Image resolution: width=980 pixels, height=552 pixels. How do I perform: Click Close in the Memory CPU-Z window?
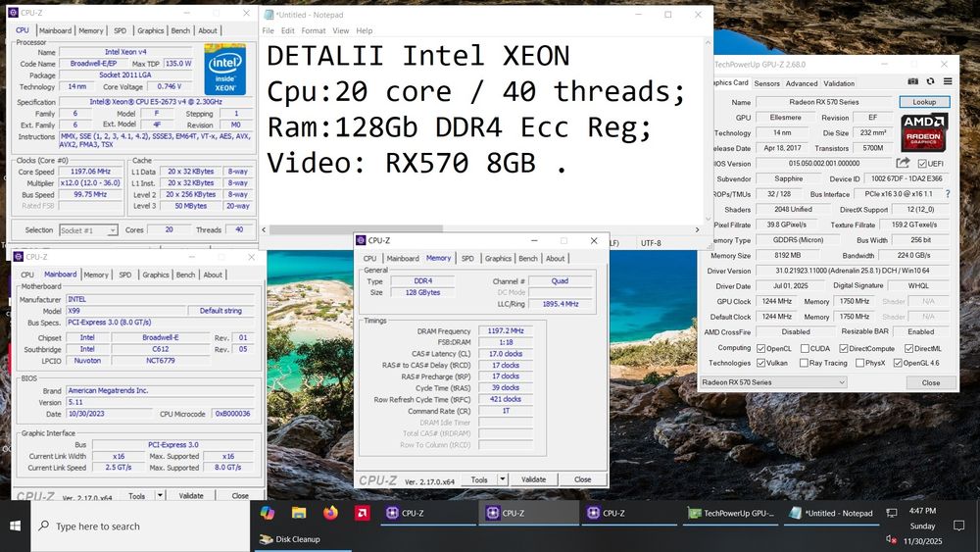point(582,479)
